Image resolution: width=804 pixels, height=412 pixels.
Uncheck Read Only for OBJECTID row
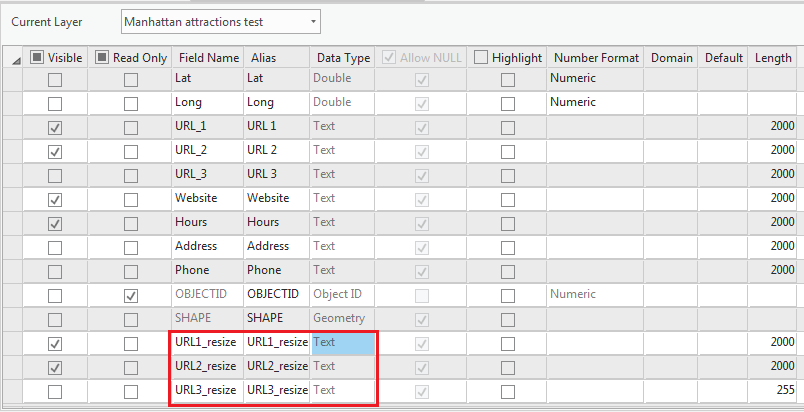(131, 296)
